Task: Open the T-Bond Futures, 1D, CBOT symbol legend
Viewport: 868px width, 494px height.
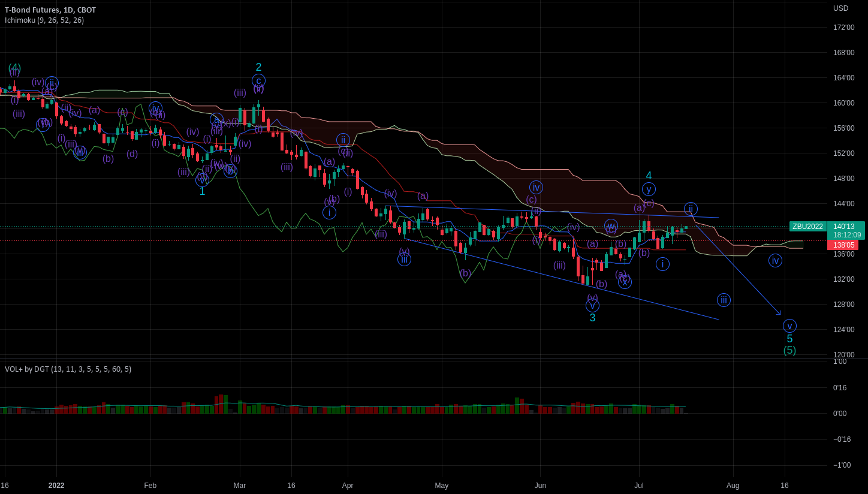Action: point(51,10)
